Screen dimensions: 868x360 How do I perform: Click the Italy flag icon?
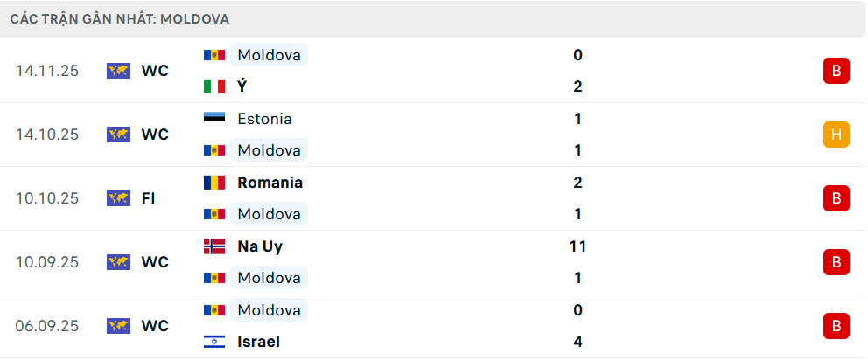pyautogui.click(x=214, y=87)
